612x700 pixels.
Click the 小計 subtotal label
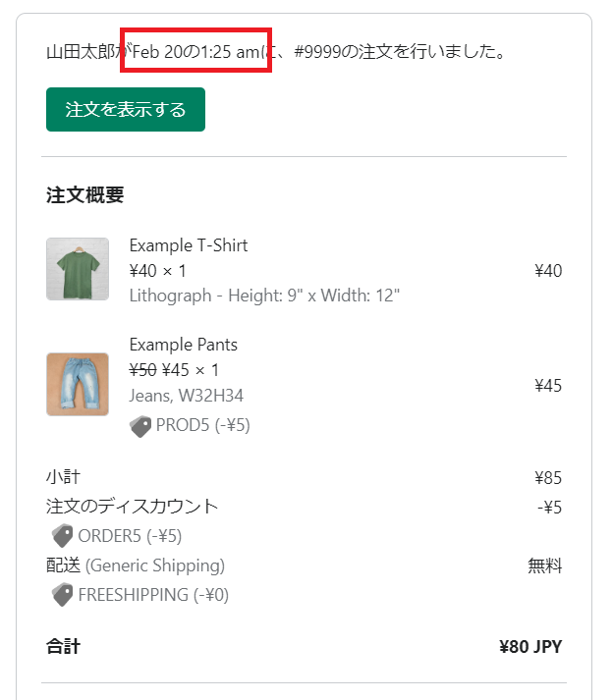[64, 477]
